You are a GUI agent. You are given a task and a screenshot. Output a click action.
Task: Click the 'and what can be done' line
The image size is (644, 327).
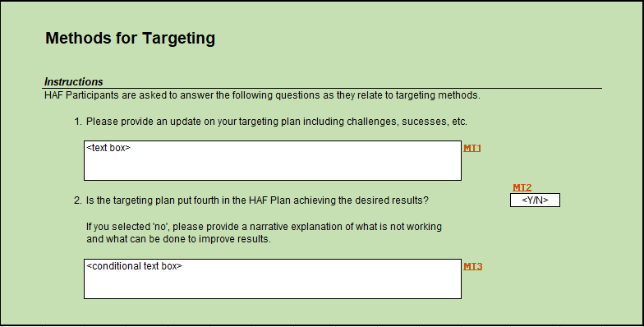click(179, 239)
